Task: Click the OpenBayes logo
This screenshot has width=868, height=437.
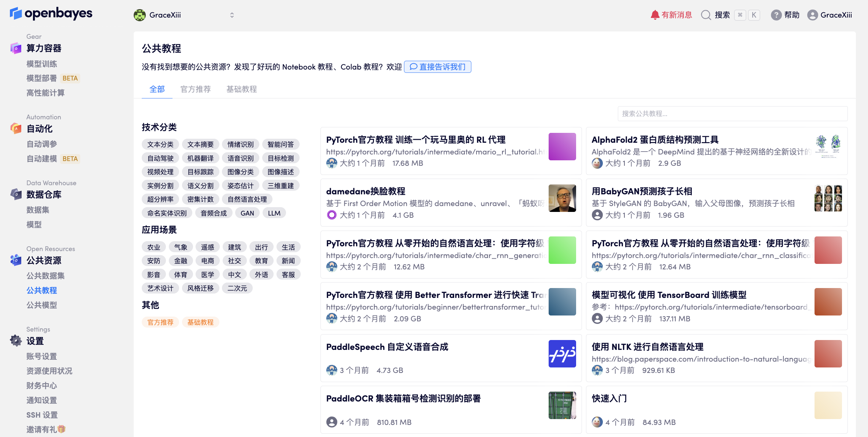Action: 51,14
